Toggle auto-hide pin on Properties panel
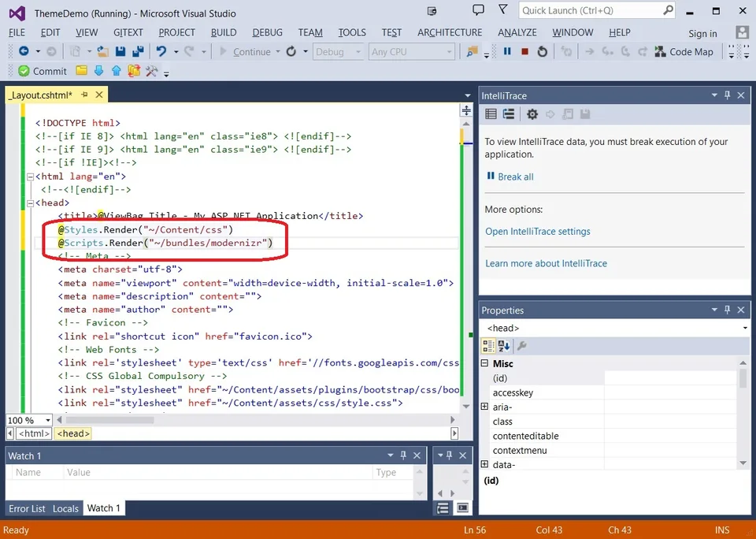The width and height of the screenshot is (756, 539). (x=728, y=310)
